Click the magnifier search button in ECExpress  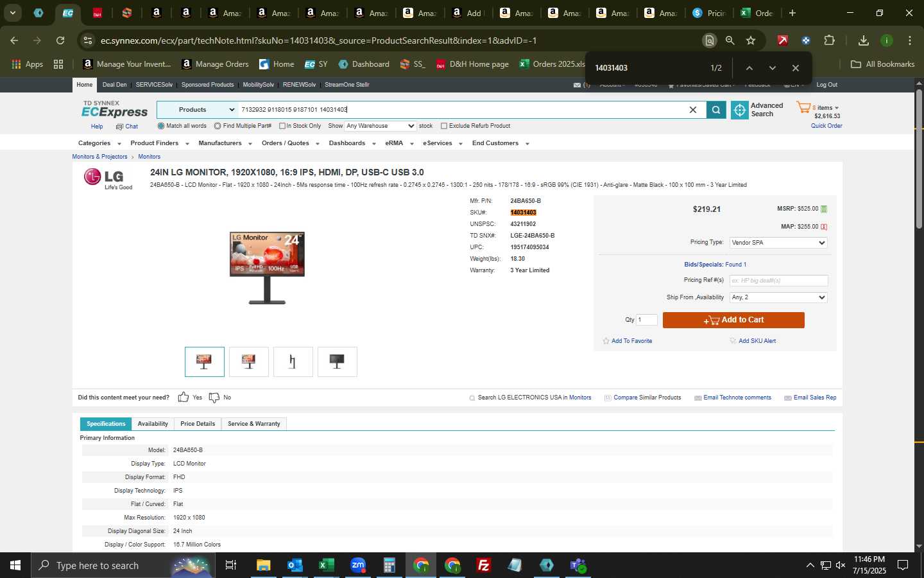715,110
